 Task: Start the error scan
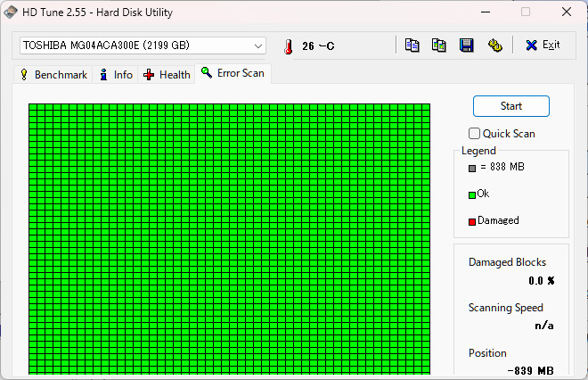click(x=511, y=106)
